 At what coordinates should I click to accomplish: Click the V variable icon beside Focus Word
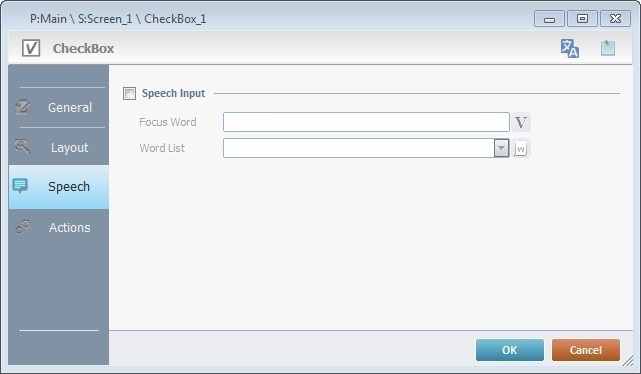click(x=521, y=122)
